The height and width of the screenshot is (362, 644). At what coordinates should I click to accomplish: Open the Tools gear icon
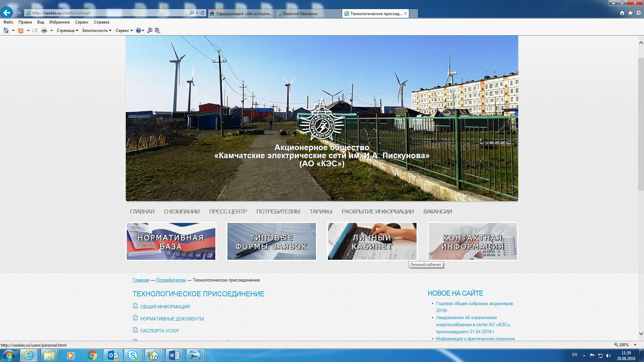point(639,13)
